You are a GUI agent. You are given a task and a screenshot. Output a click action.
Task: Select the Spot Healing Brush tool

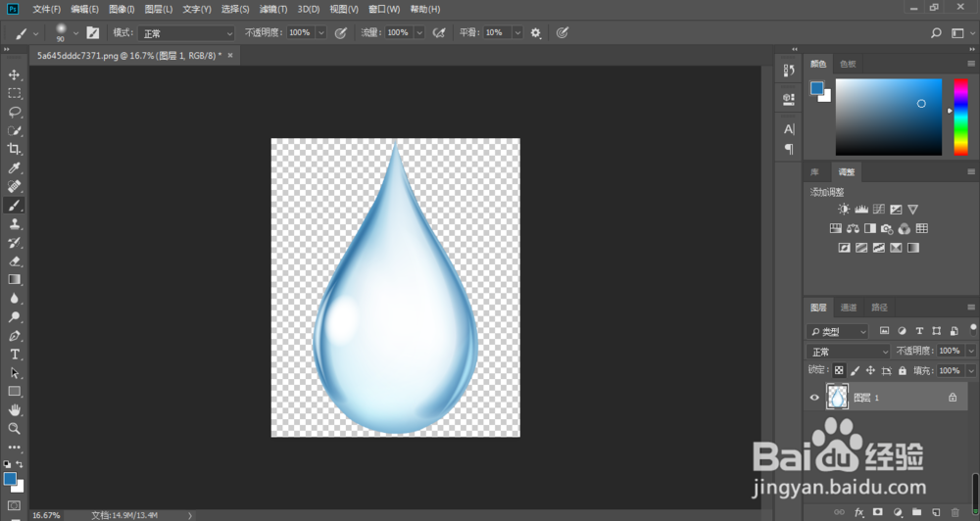point(15,186)
